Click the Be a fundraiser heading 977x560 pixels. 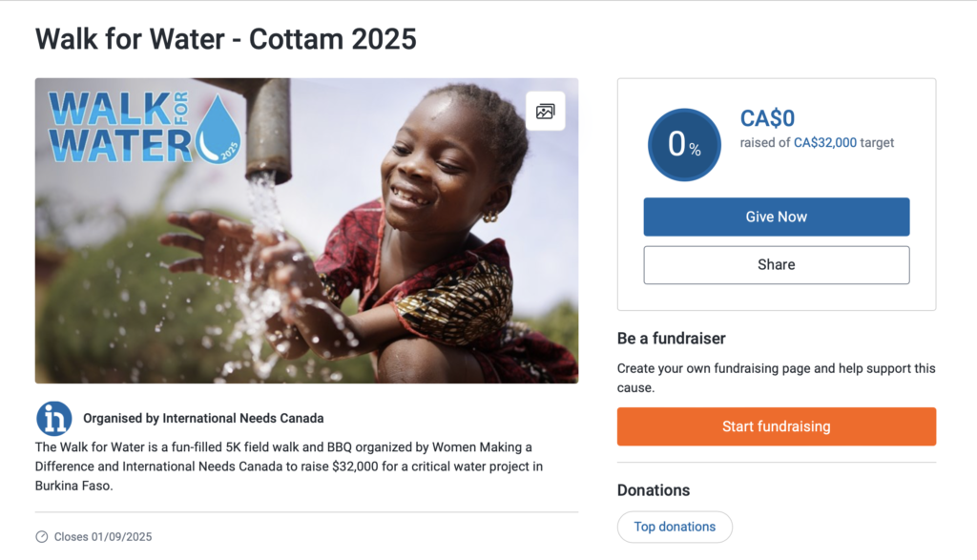[672, 339]
